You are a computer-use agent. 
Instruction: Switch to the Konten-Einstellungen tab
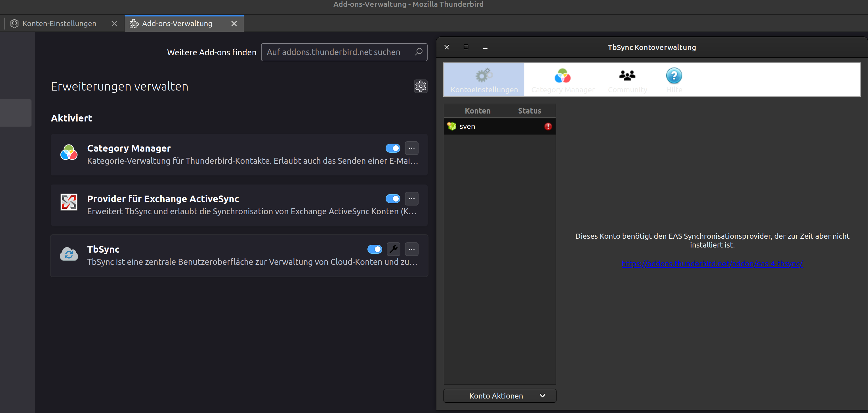pyautogui.click(x=59, y=24)
